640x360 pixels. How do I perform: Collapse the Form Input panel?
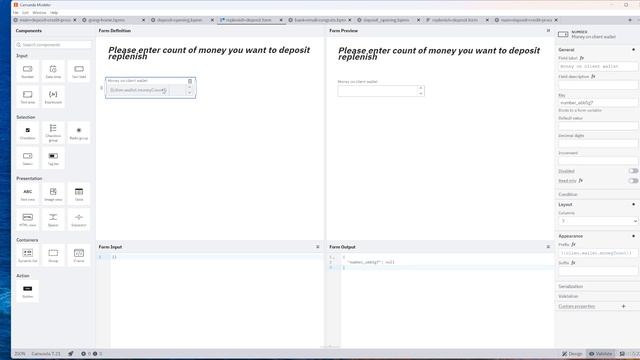pyautogui.click(x=318, y=247)
